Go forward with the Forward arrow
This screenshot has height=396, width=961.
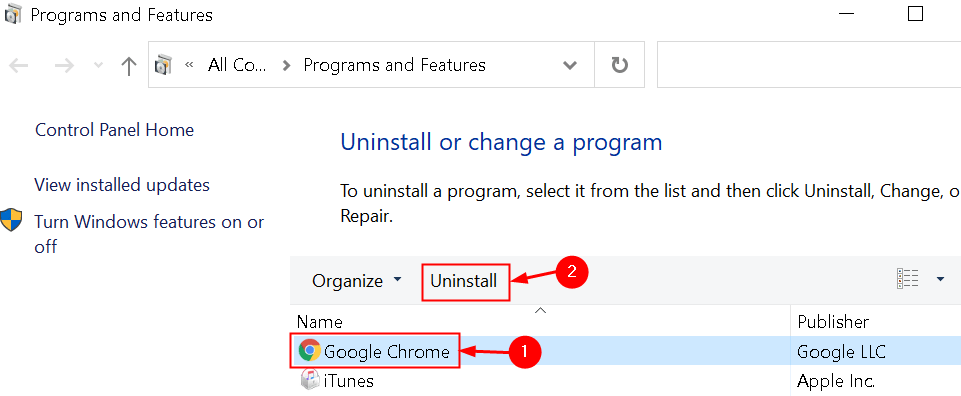64,66
